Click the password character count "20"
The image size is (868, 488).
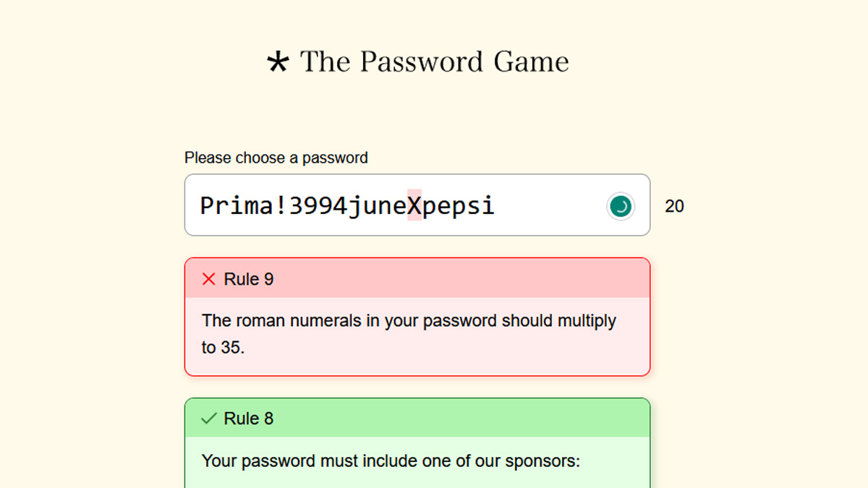[674, 207]
